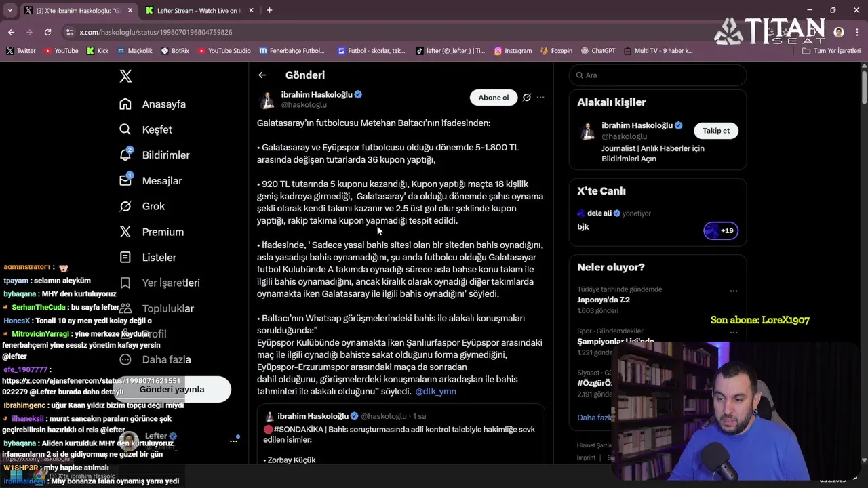Open Multi TV - 9 haber bookmark
Viewport: 868px width, 488px height.
pos(658,51)
